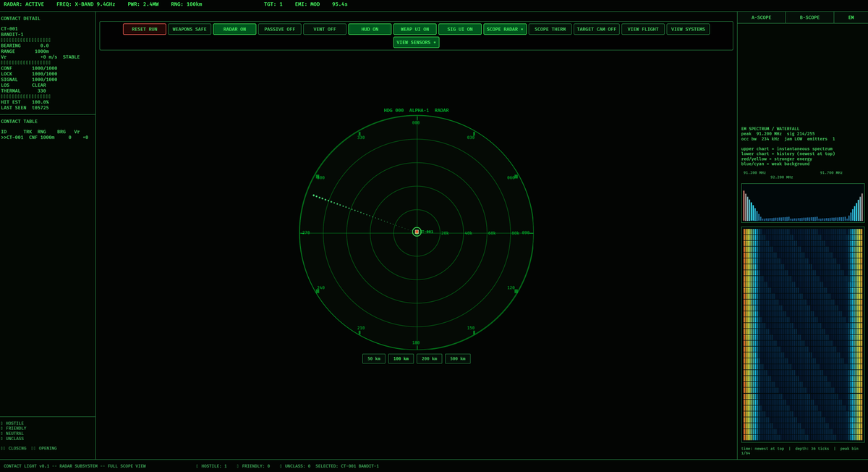Toggle WEAPONS SAFE
This screenshot has width=868, height=472.
point(190,30)
